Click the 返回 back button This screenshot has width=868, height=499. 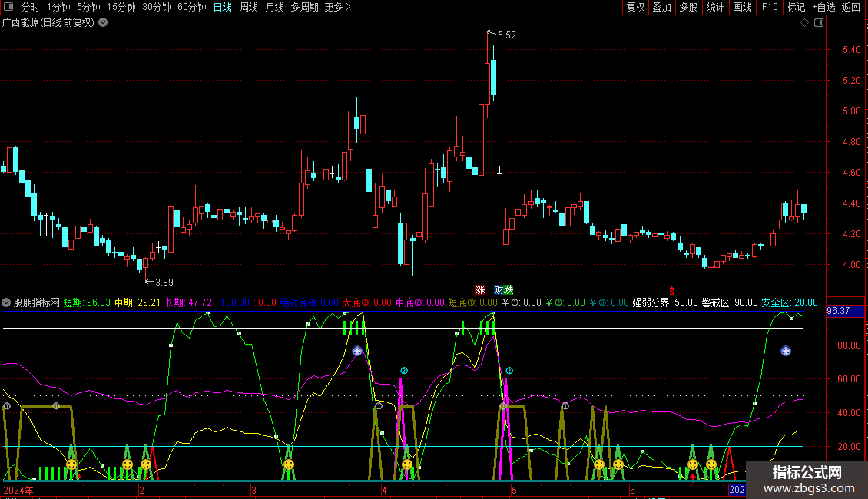[x=851, y=8]
